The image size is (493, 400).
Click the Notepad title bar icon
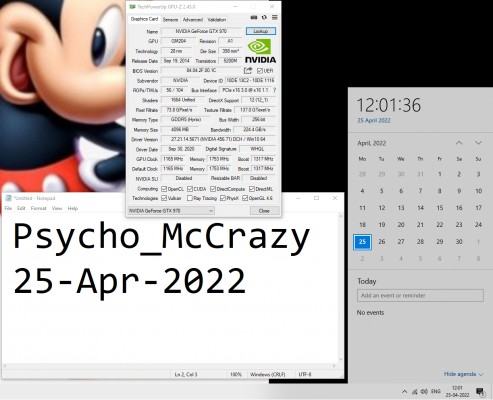tap(9, 198)
